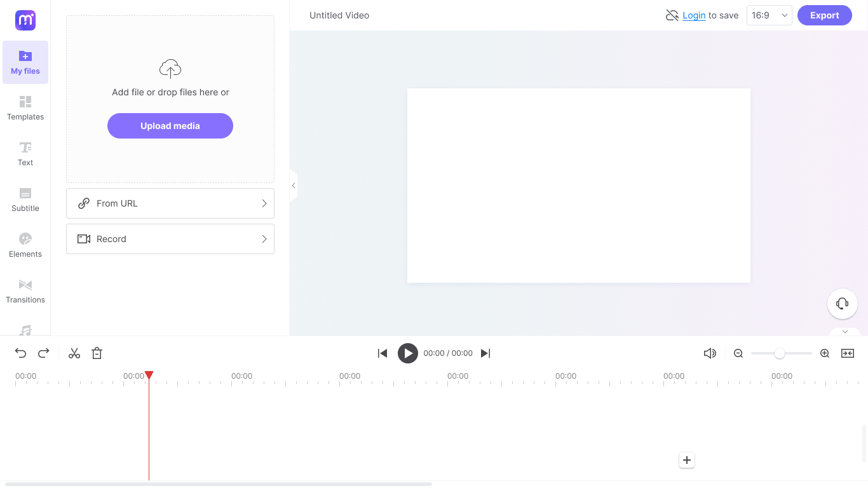
Task: Click the zoom in magnifier icon
Action: (x=825, y=353)
